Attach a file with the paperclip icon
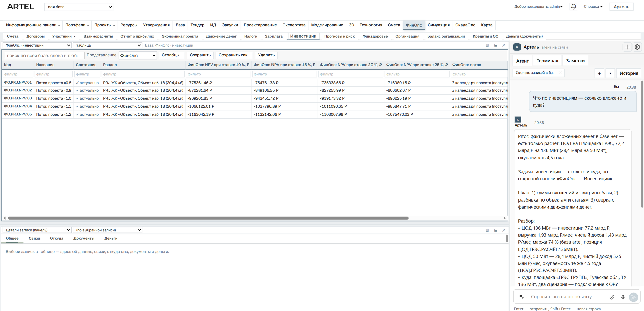The height and width of the screenshot is (311, 644). point(612,297)
